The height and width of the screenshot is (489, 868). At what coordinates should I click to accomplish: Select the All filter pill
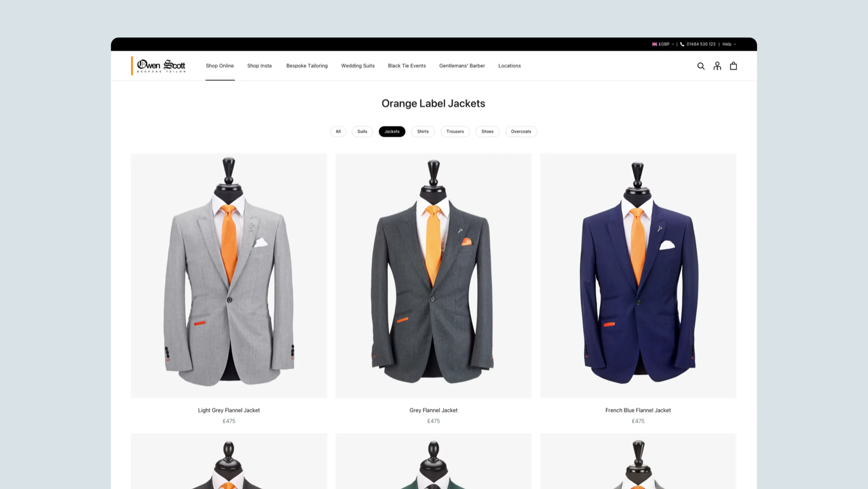click(x=338, y=131)
